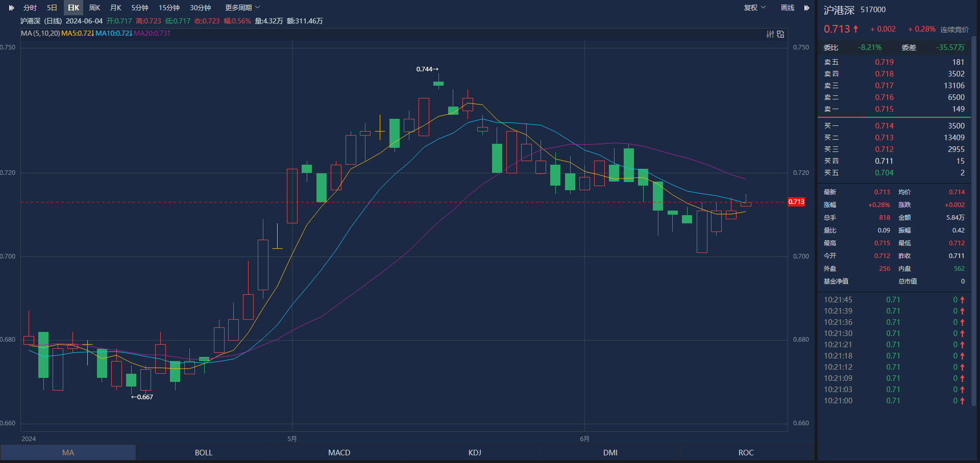Switch to the MACD indicator tab
The image size is (980, 463).
[x=339, y=452]
